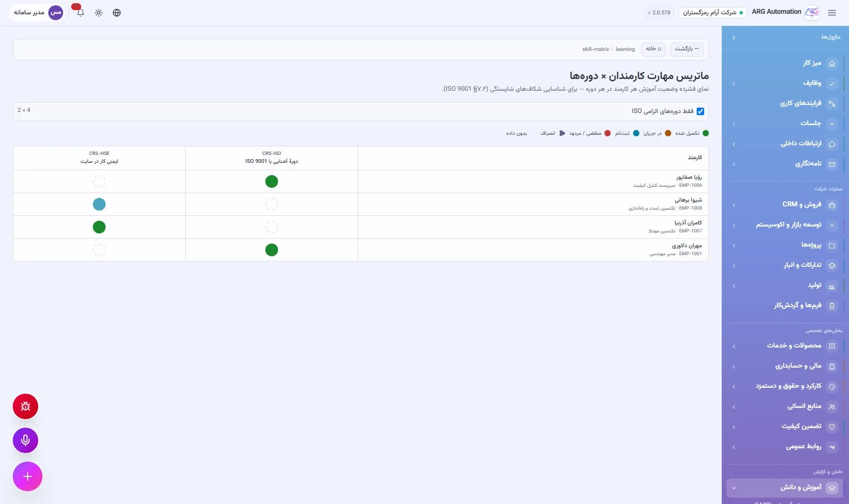
Task: Expand the وظایف menu chevron
Action: (734, 84)
